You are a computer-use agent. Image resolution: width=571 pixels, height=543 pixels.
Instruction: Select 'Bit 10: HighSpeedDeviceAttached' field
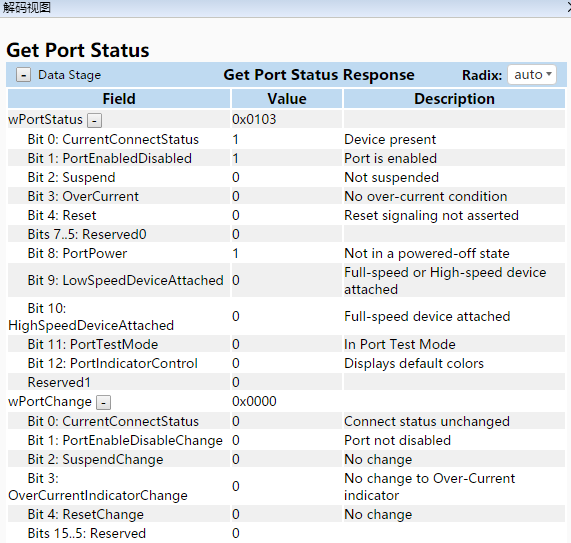[91, 316]
